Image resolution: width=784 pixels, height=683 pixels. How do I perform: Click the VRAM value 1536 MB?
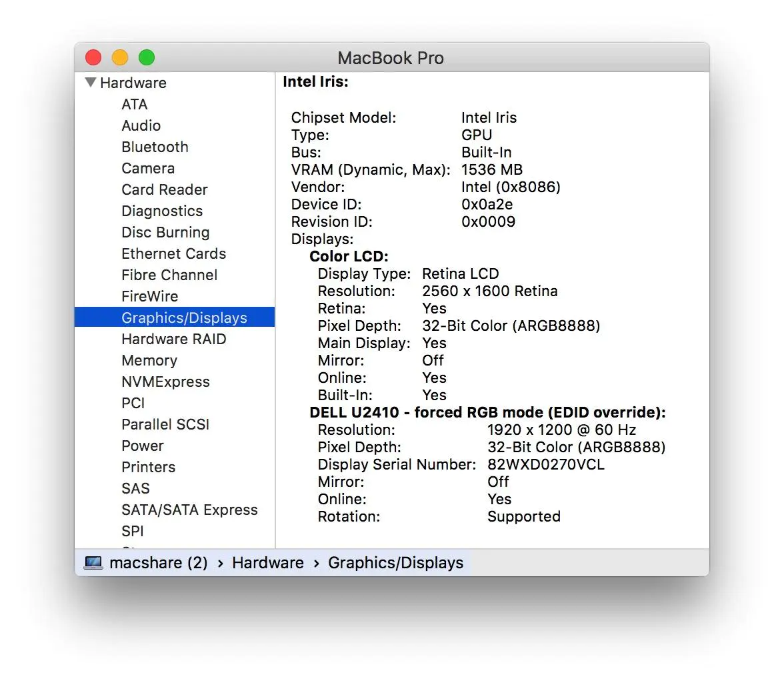[491, 169]
